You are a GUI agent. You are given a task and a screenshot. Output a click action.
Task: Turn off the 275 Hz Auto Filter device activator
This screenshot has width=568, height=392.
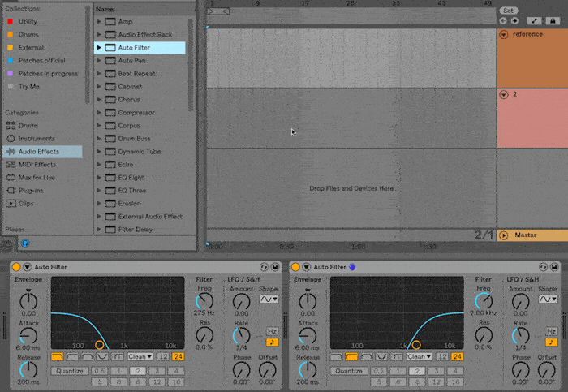pyautogui.click(x=16, y=267)
